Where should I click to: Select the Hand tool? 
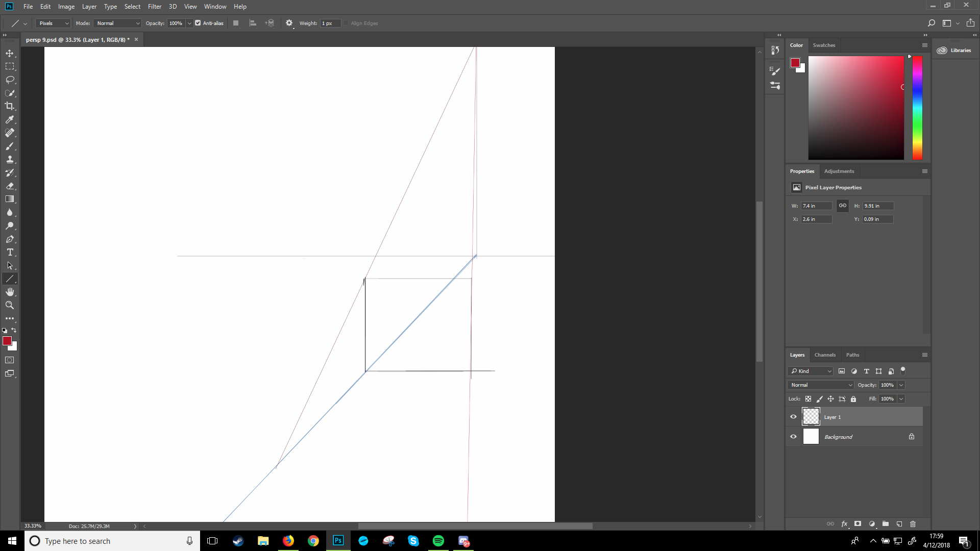(x=10, y=292)
